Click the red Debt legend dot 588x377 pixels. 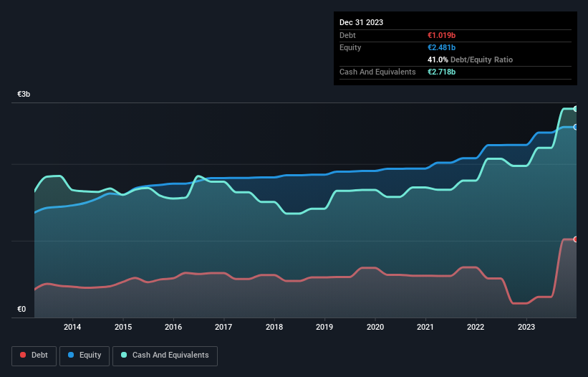point(23,355)
